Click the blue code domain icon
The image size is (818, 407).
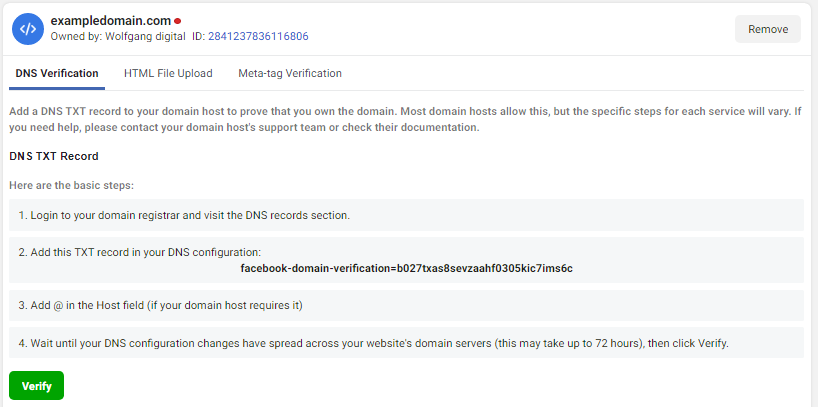(27, 28)
